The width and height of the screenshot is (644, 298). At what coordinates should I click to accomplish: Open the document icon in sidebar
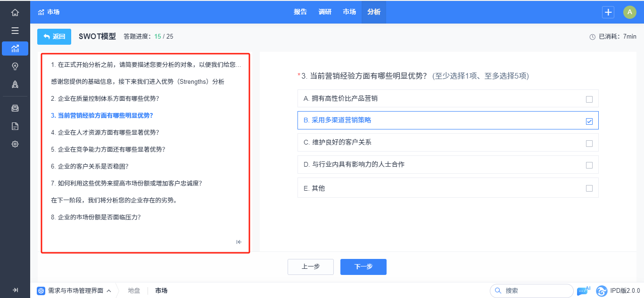click(15, 126)
